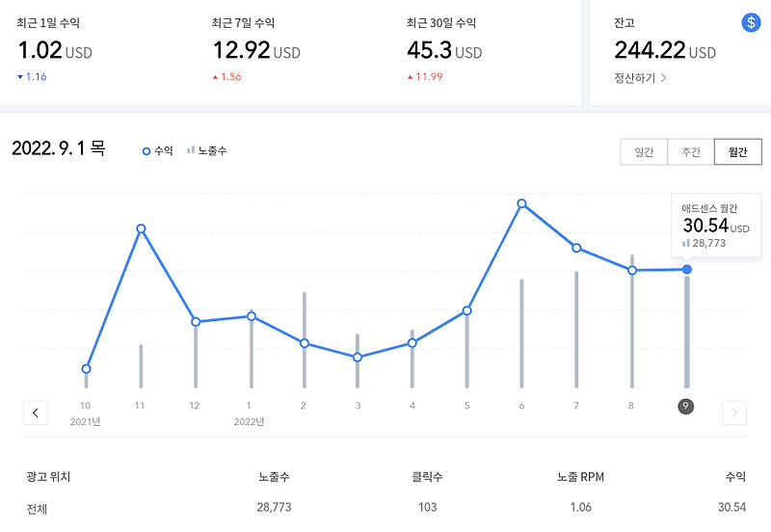Select December 2021 data point
The image size is (771, 532).
196,322
